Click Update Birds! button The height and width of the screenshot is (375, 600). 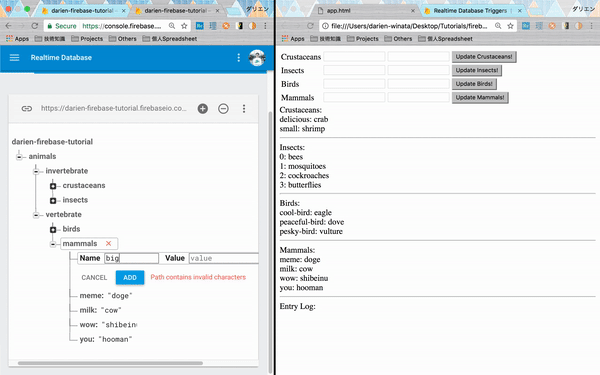[474, 84]
